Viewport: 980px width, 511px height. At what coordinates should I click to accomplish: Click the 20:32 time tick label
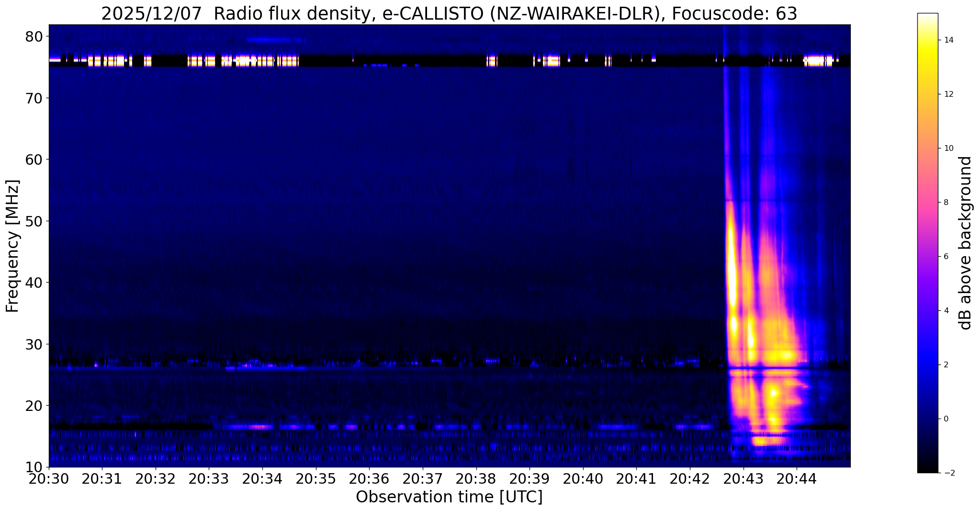156,479
